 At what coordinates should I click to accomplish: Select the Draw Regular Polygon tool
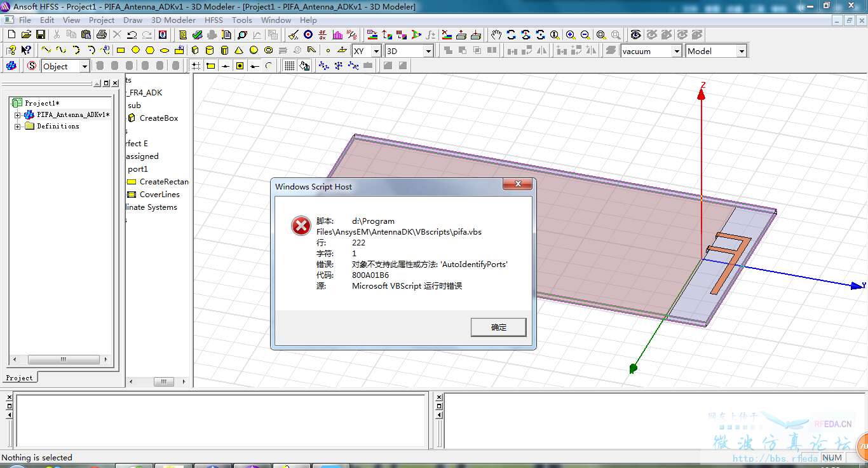(x=150, y=50)
